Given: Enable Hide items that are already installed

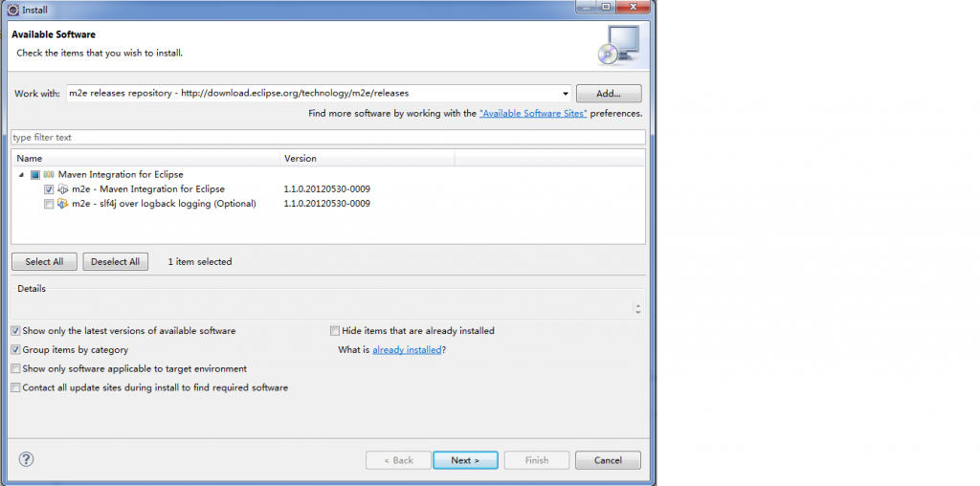Looking at the screenshot, I should [x=335, y=330].
